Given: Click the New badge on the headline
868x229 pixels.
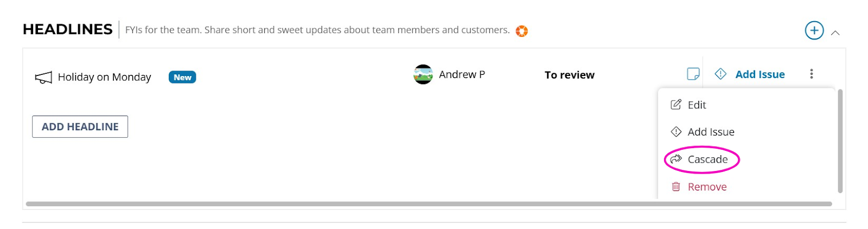Looking at the screenshot, I should pos(182,77).
